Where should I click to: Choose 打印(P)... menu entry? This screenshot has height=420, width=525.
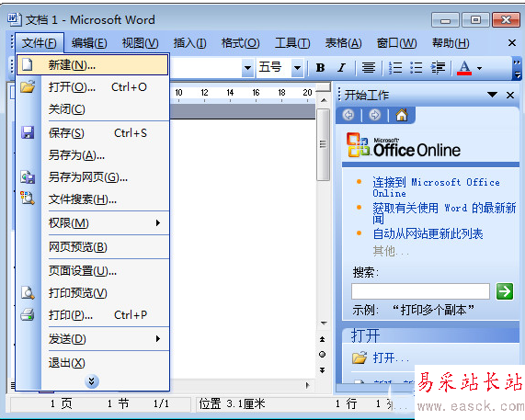click(92, 315)
